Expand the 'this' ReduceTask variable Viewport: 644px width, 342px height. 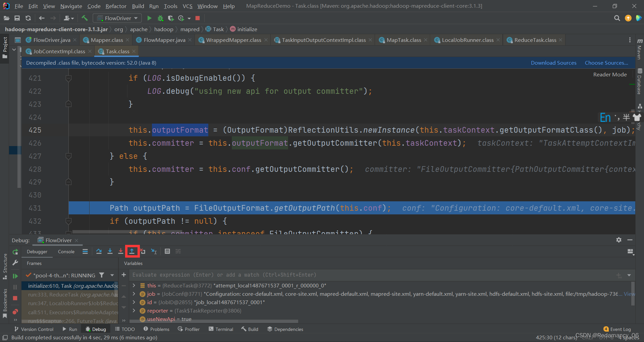[134, 285]
